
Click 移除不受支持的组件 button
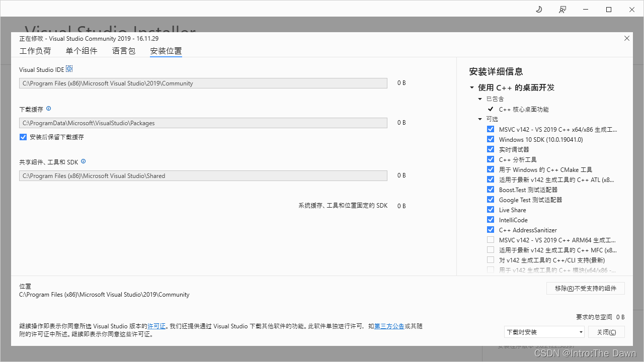click(x=586, y=289)
